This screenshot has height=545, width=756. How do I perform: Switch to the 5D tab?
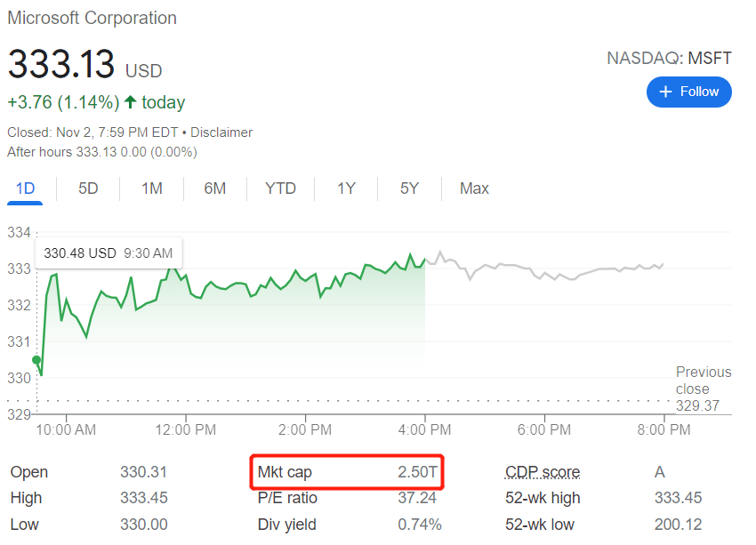click(x=88, y=188)
